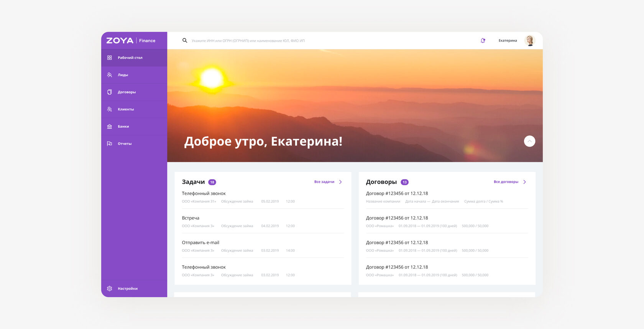Click the date 04.02.2019 in Встреча row

click(x=270, y=226)
